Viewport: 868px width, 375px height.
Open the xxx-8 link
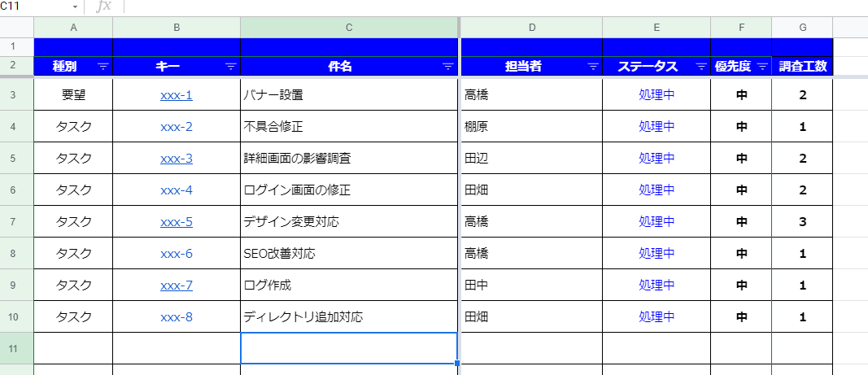[177, 317]
